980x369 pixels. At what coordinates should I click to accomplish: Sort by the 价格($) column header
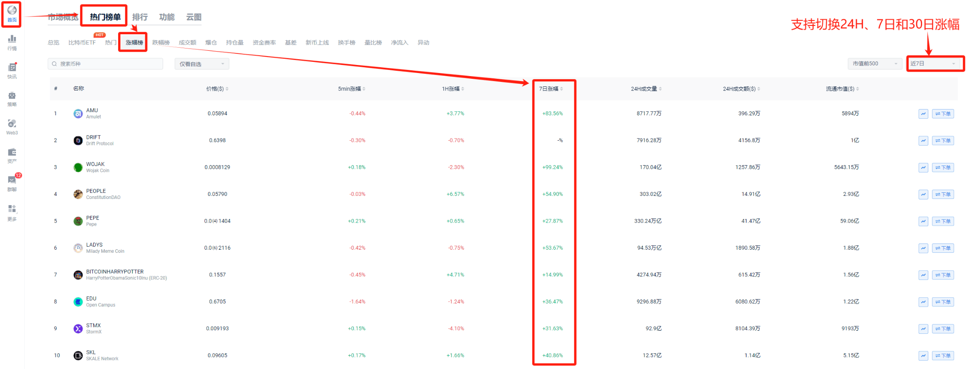tap(217, 89)
